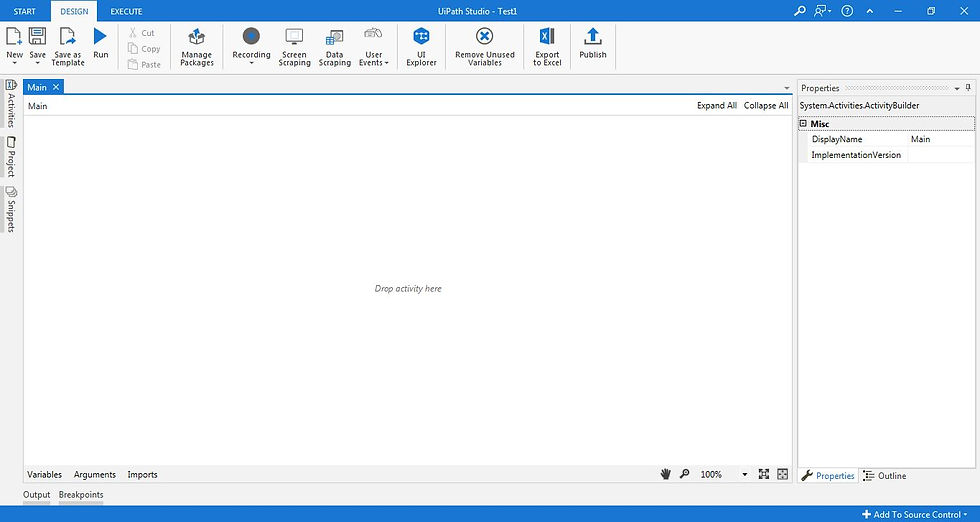This screenshot has width=980, height=522.
Task: Open the Imports panel
Action: (x=142, y=474)
